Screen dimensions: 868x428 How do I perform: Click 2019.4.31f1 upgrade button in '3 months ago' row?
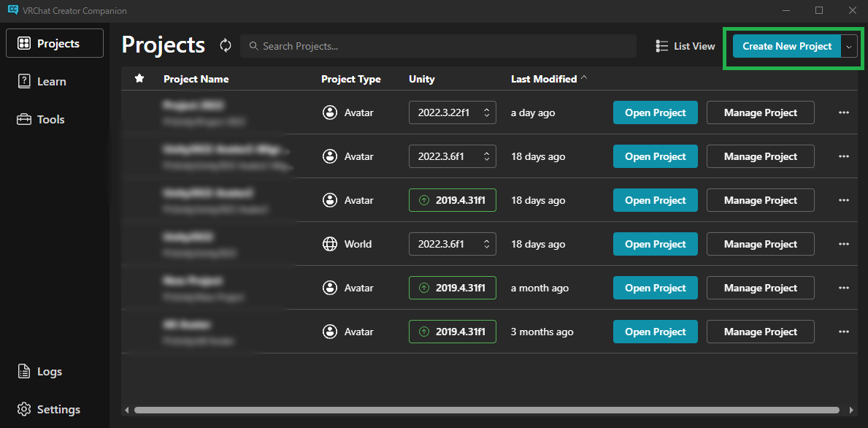click(x=453, y=332)
